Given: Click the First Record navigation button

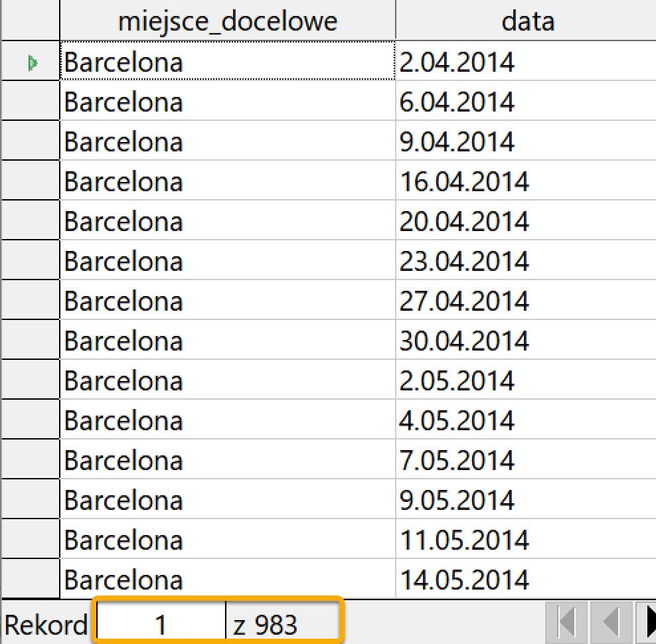Looking at the screenshot, I should tap(567, 623).
